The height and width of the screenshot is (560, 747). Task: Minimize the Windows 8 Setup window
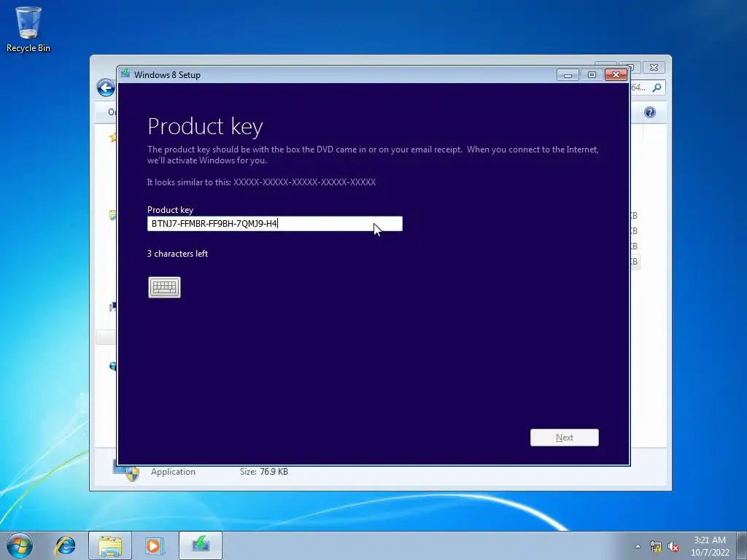click(x=568, y=75)
